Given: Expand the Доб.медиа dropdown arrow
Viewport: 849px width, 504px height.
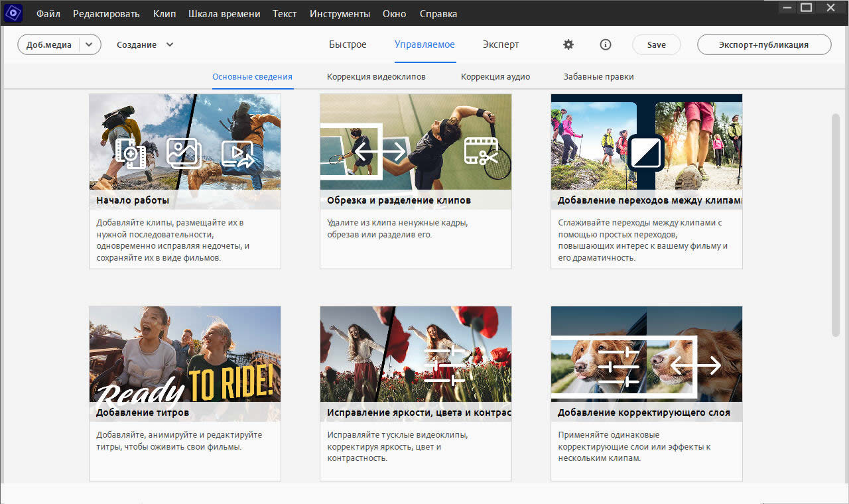Looking at the screenshot, I should (x=90, y=44).
